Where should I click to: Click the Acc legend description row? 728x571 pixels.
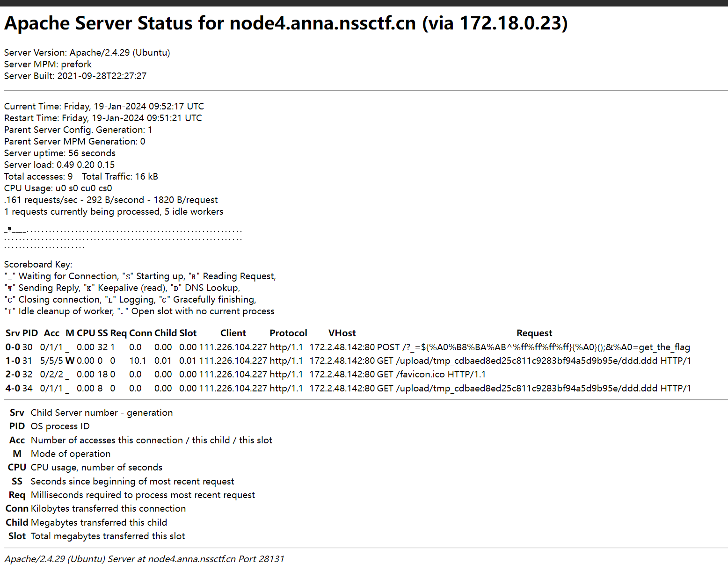[141, 440]
